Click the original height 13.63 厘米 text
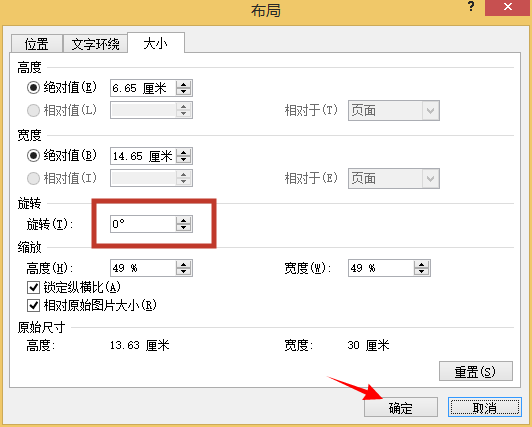 139,346
